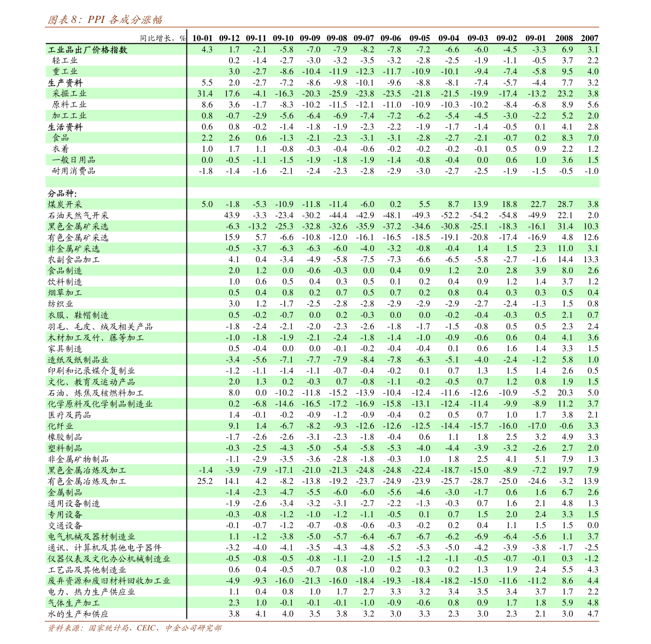Click the source note 国家统计局, CEIC, 中金公司研究部
Screen dimensions: 651x644
coord(134,629)
